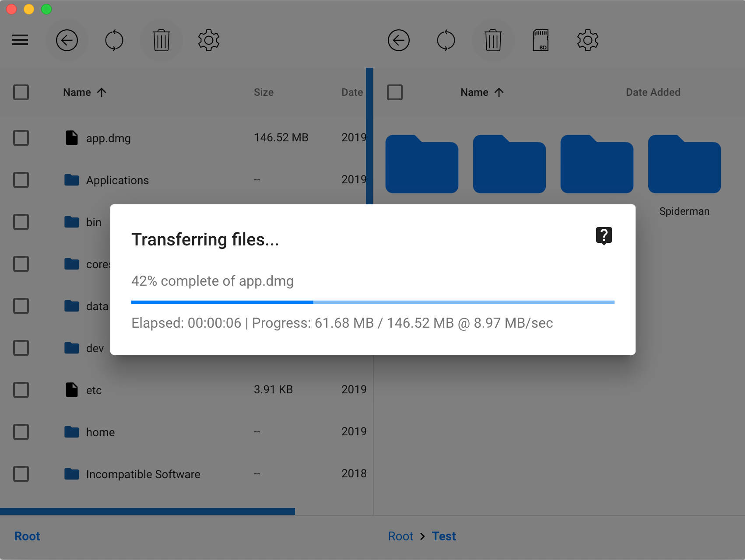Viewport: 745px width, 560px height.
Task: Reverse sorting with the Name arrow in right pane
Action: click(x=499, y=92)
